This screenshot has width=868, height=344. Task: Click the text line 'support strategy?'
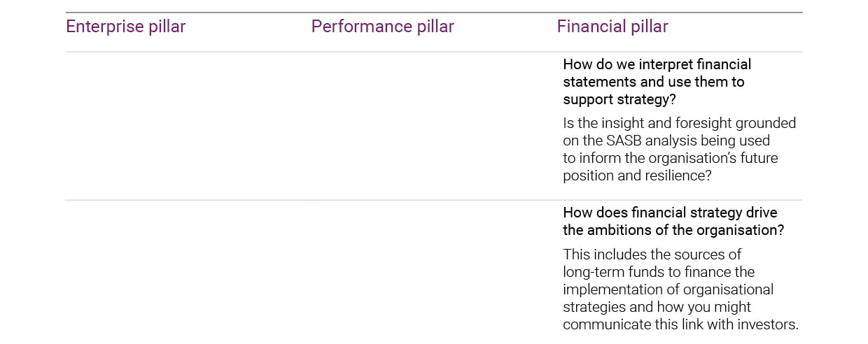pyautogui.click(x=619, y=99)
